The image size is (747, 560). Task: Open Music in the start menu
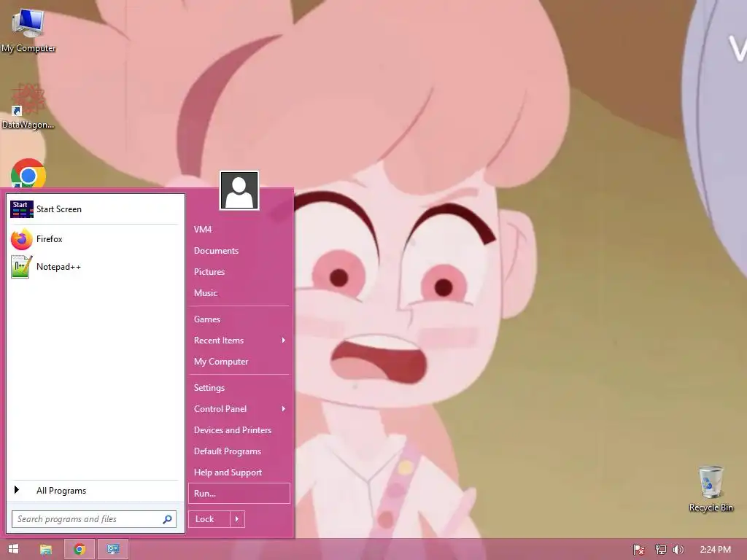[x=239, y=293]
